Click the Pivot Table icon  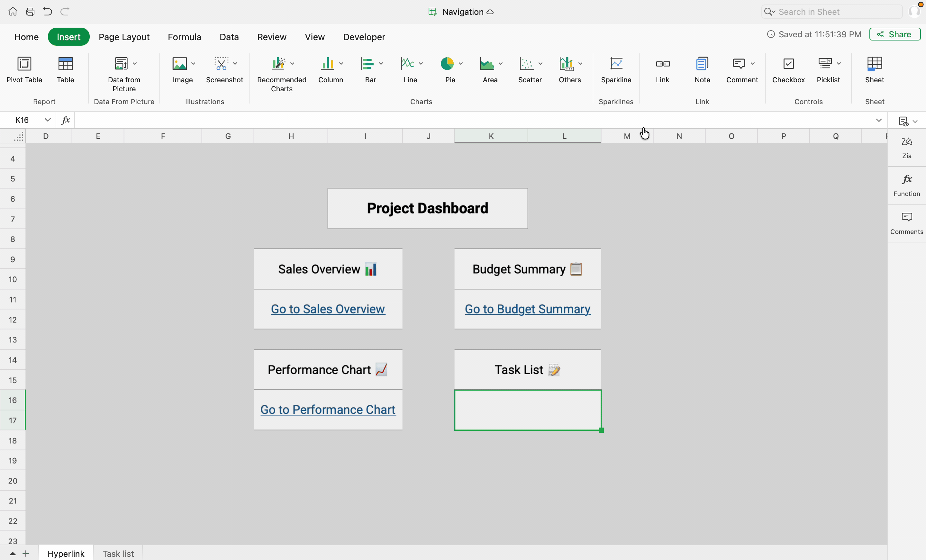tap(24, 64)
